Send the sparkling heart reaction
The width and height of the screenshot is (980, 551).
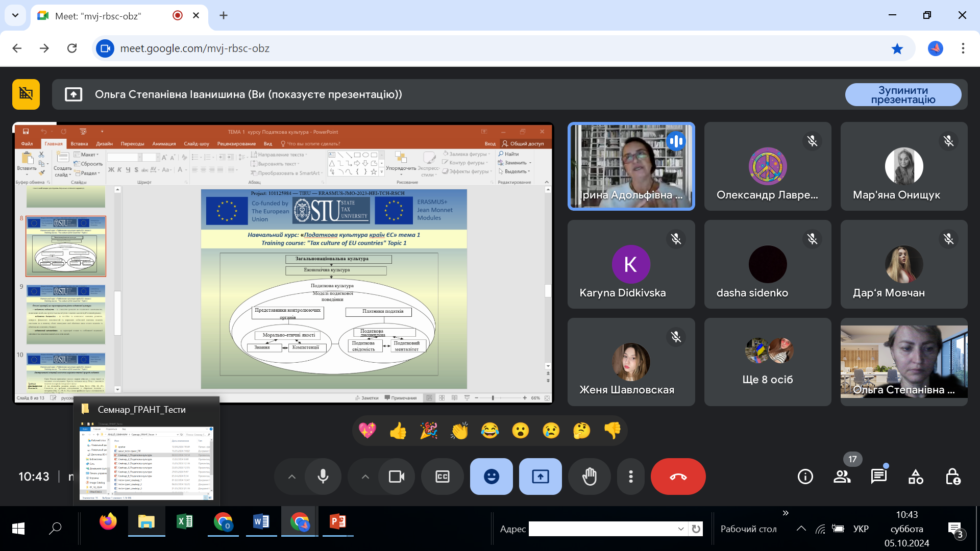[367, 431]
